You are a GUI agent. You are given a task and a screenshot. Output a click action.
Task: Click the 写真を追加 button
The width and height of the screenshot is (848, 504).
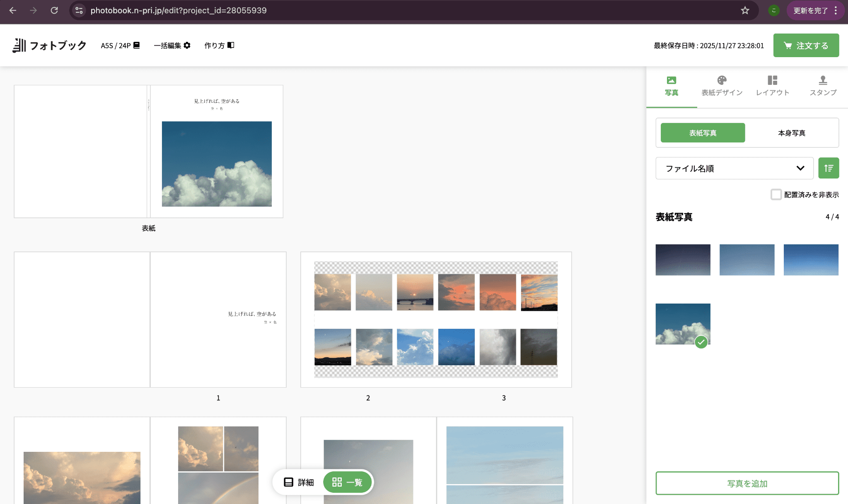[747, 483]
